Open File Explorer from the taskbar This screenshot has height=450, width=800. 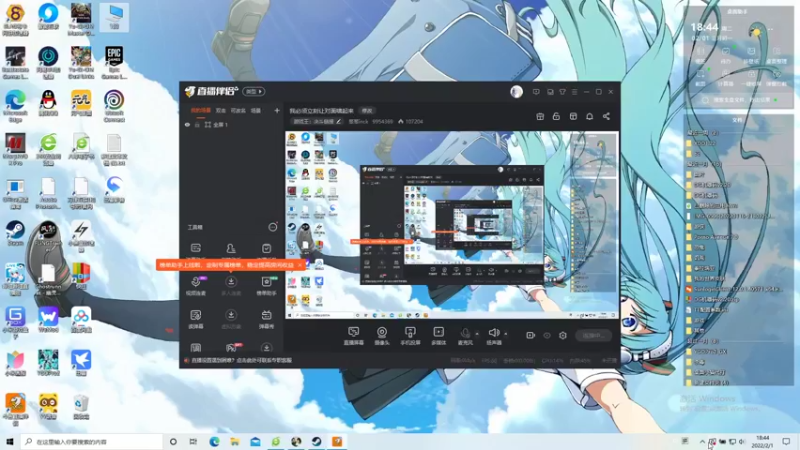tap(235, 441)
